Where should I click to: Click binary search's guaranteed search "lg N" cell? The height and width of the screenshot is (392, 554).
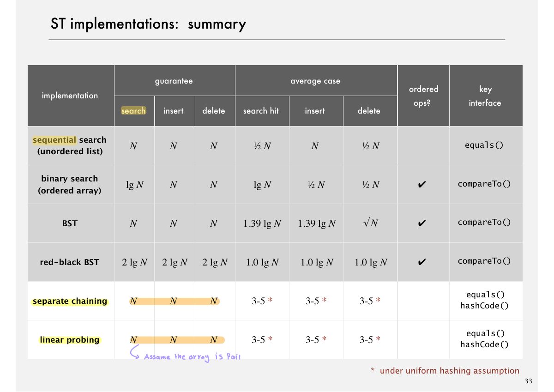134,185
